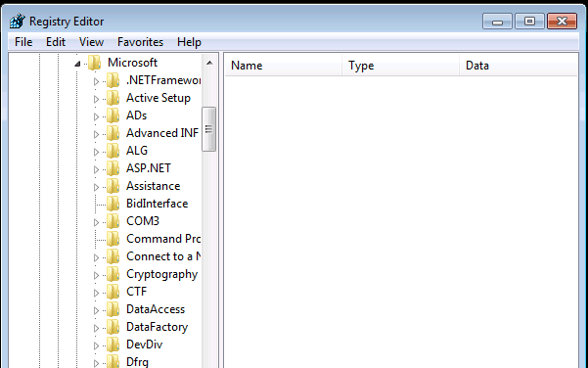Click the ALG key folder icon
This screenshot has height=368, width=588.
pos(113,151)
